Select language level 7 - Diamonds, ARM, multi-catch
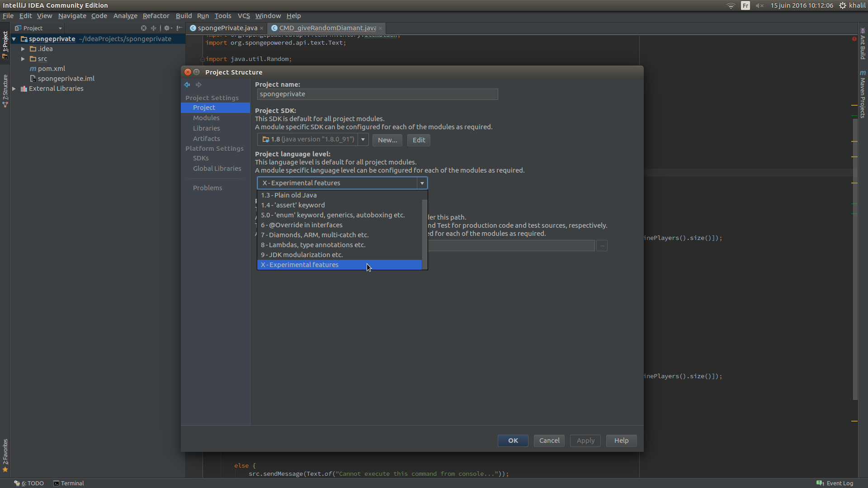 click(340, 235)
